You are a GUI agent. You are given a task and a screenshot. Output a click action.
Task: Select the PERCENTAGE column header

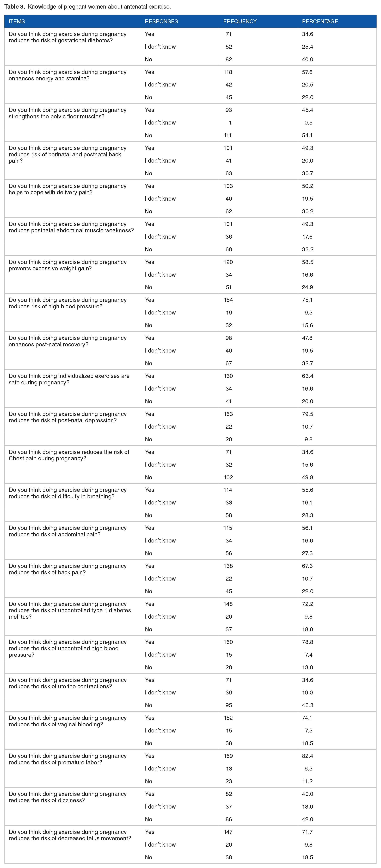coord(320,21)
